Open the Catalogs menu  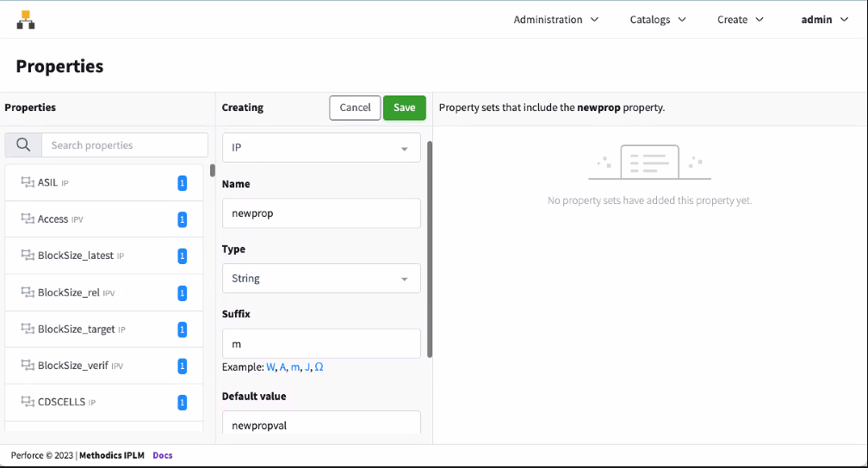658,20
